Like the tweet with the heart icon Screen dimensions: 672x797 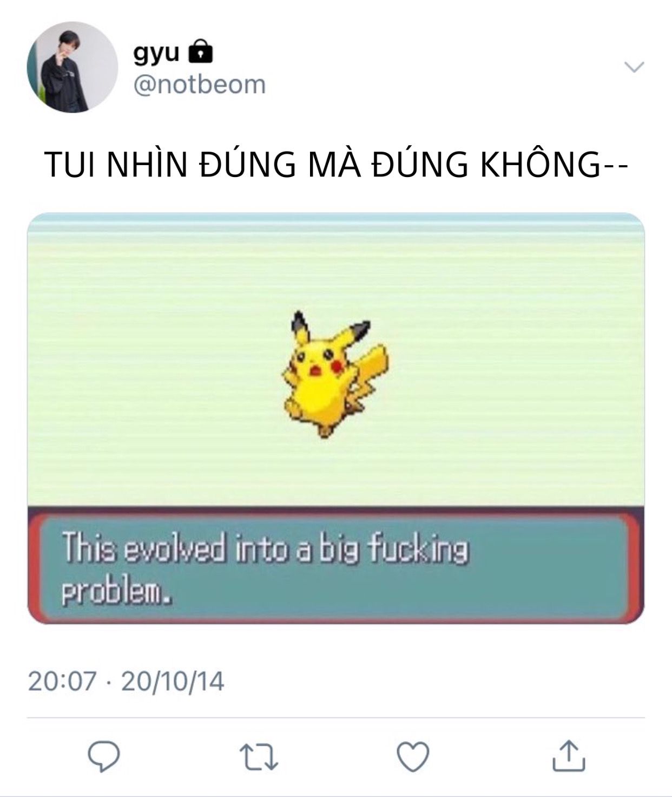pos(413,756)
